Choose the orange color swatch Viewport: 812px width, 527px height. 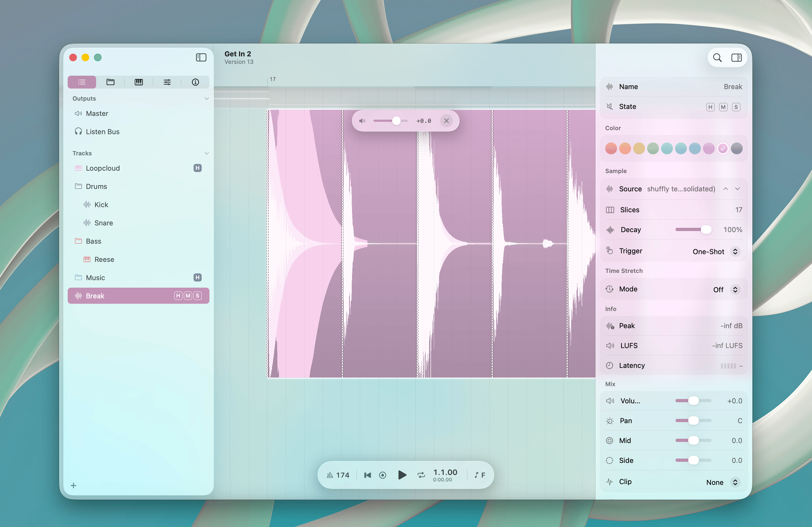pos(625,149)
